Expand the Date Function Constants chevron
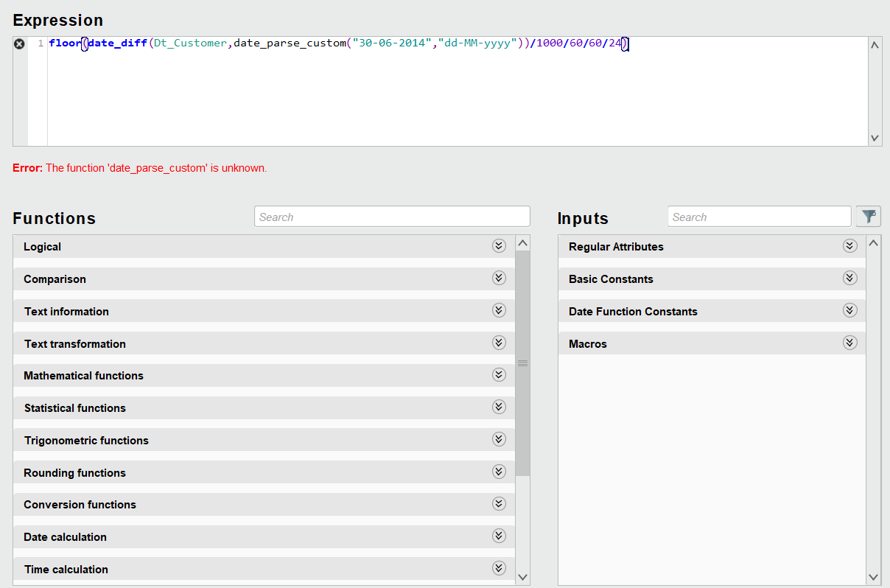The height and width of the screenshot is (588, 890). pyautogui.click(x=850, y=310)
